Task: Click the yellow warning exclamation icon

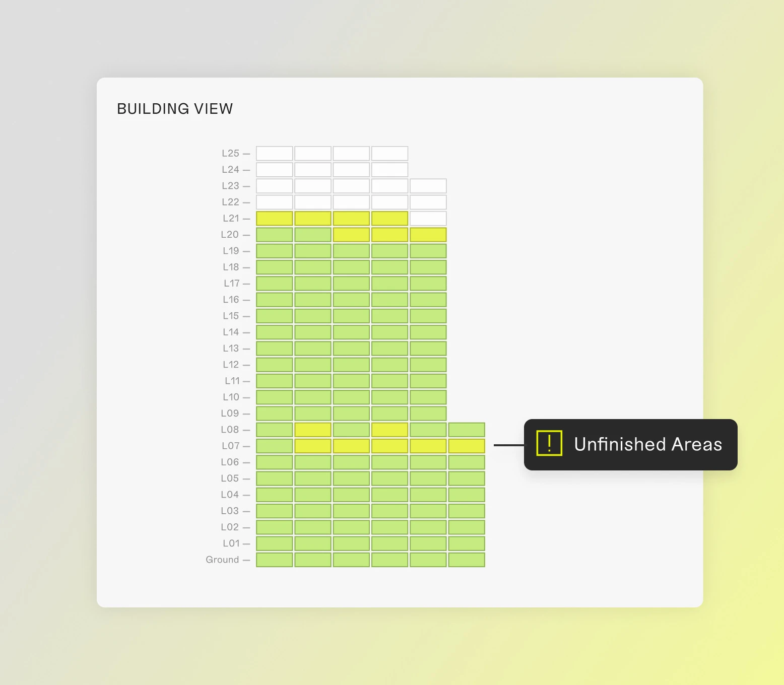Action: point(549,443)
